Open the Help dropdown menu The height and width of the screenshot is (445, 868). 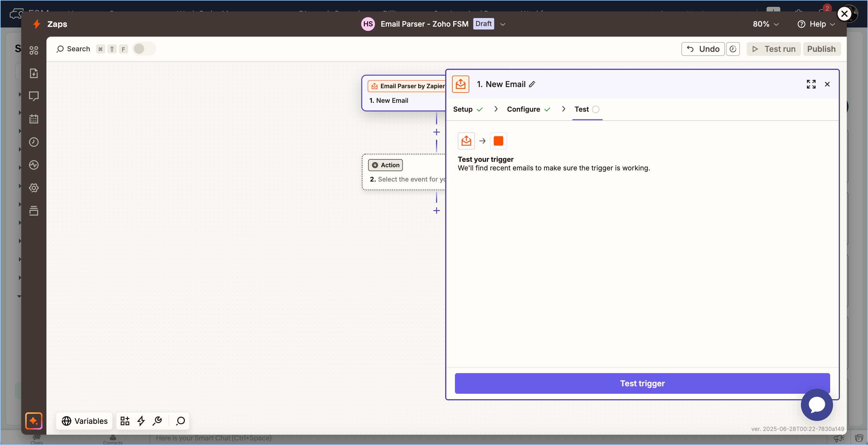click(816, 24)
